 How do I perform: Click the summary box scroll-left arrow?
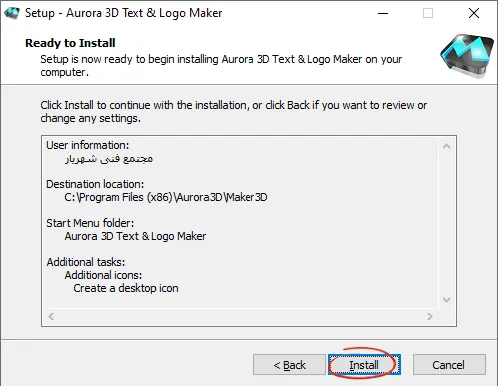(51, 316)
